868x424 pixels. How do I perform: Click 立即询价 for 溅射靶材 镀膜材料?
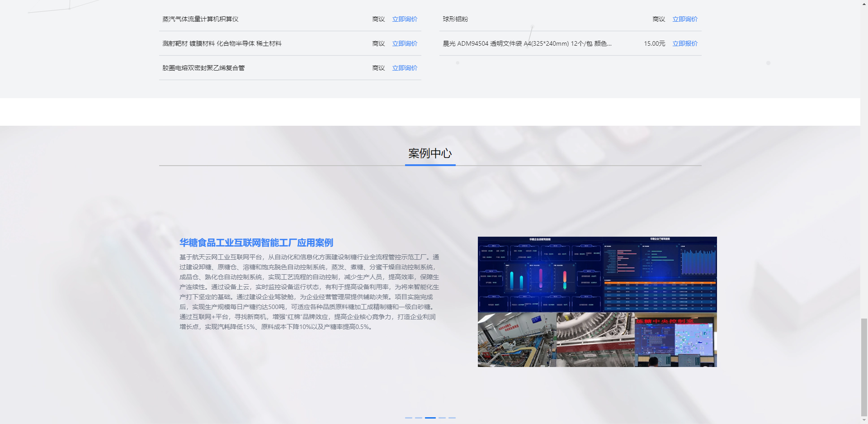click(405, 43)
